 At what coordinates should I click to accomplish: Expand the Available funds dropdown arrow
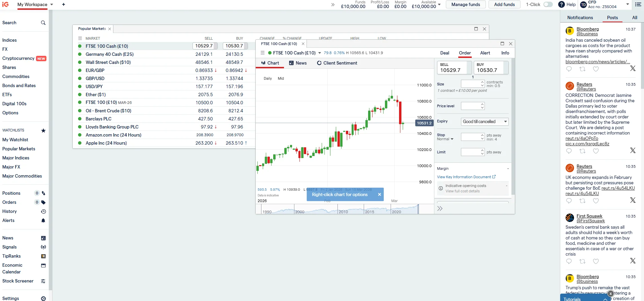(x=439, y=4)
